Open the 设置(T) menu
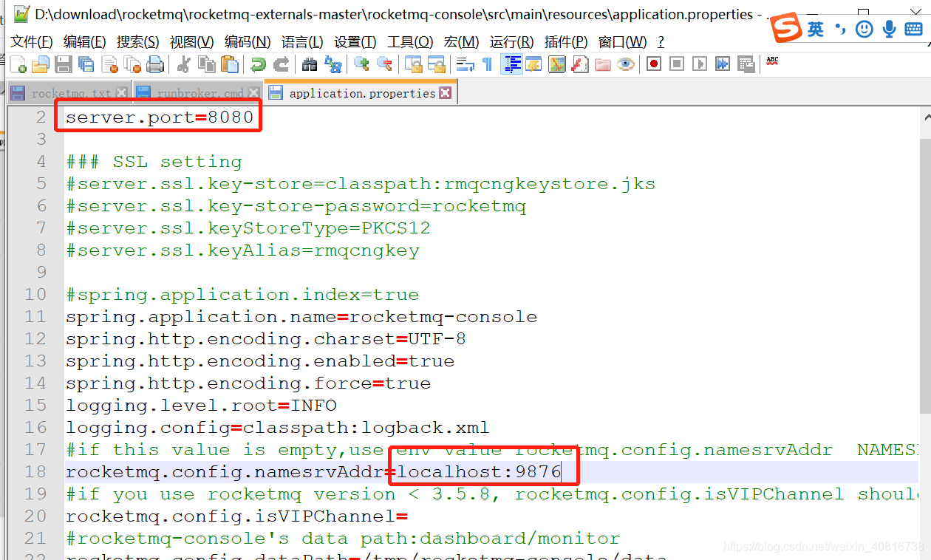Viewport: 931px width, 560px height. point(355,41)
